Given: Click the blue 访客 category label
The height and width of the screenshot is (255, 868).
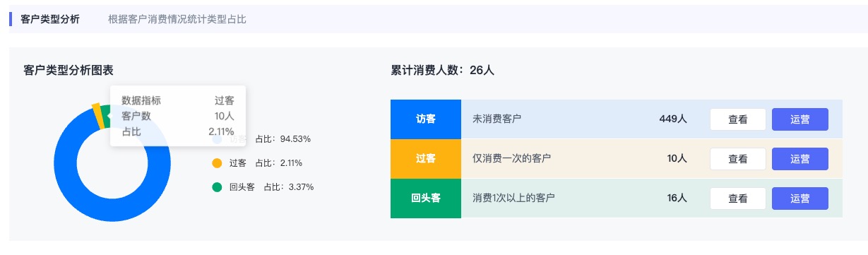Looking at the screenshot, I should 425,119.
